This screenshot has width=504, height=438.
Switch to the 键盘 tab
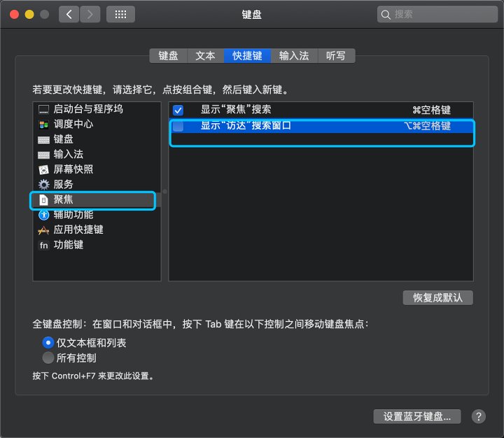pos(169,55)
